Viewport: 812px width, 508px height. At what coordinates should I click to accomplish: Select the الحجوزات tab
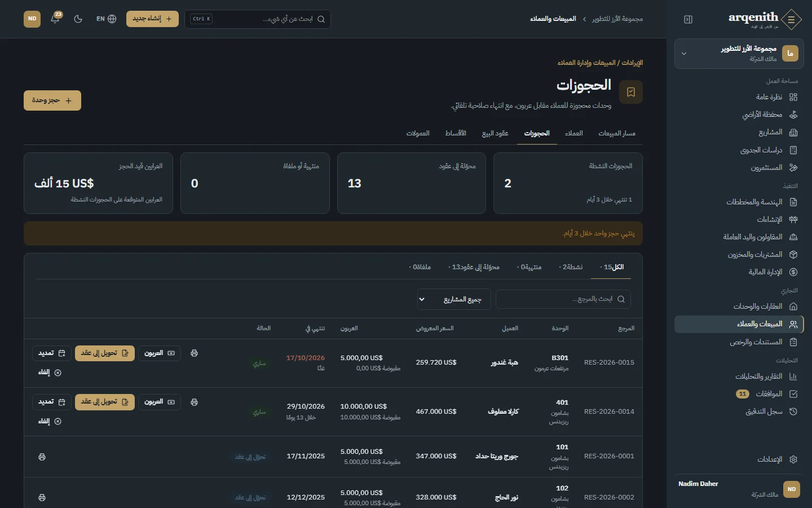pos(537,133)
